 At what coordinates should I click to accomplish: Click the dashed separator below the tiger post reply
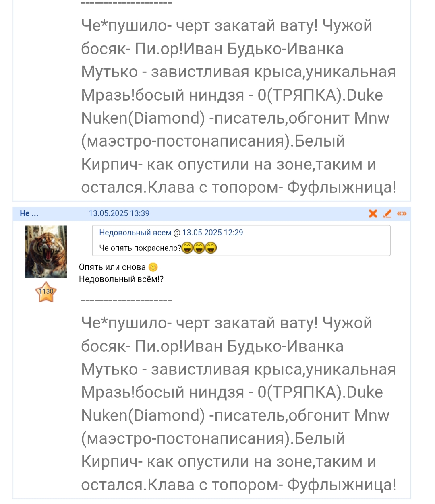click(x=126, y=300)
